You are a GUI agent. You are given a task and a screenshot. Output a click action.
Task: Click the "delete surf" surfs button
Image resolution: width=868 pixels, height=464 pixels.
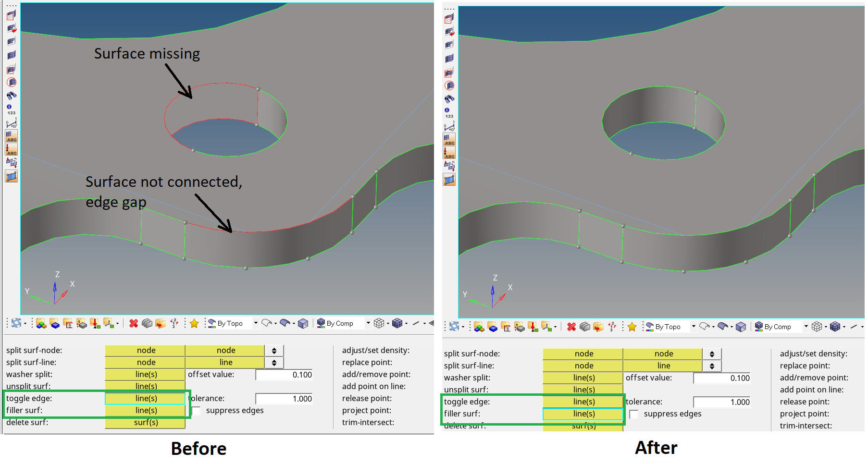pos(145,422)
